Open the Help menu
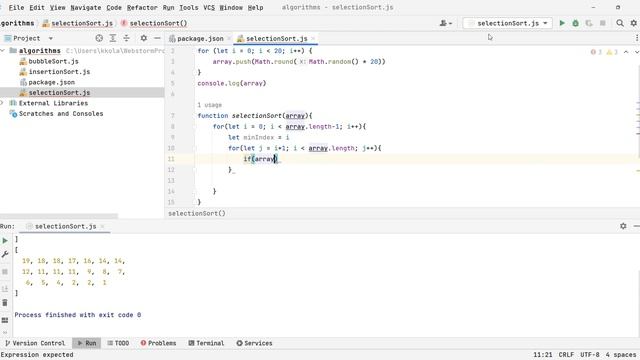 (x=256, y=7)
